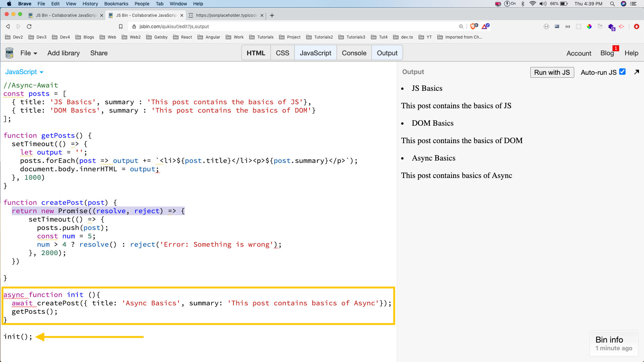Click the Add library button
This screenshot has width=644, height=362.
pos(64,53)
